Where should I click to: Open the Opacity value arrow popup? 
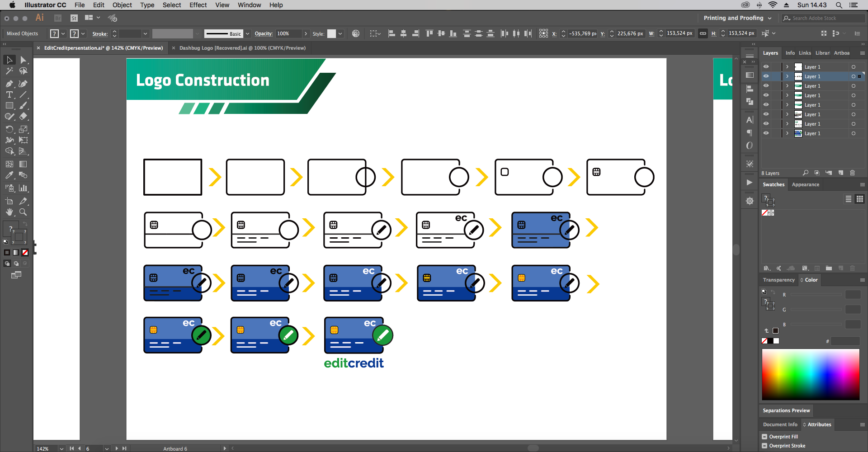(306, 34)
